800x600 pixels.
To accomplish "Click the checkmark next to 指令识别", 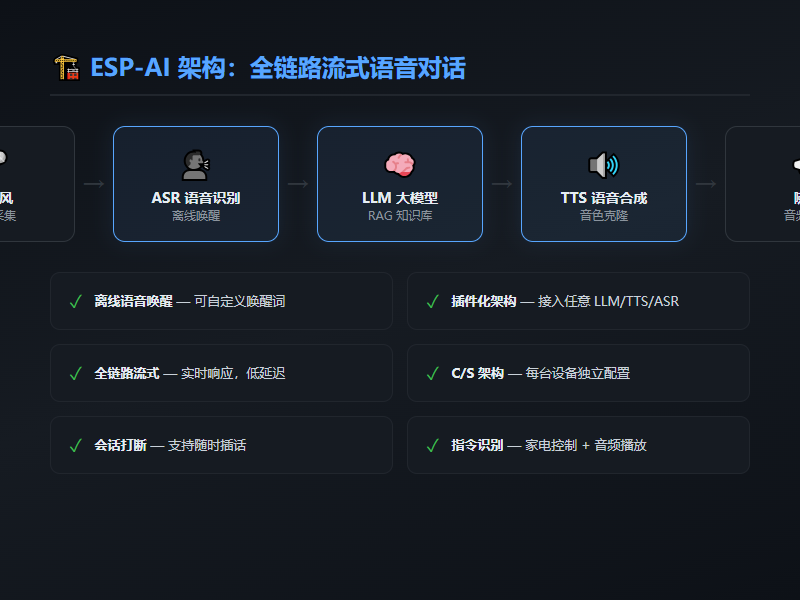I will click(x=432, y=445).
